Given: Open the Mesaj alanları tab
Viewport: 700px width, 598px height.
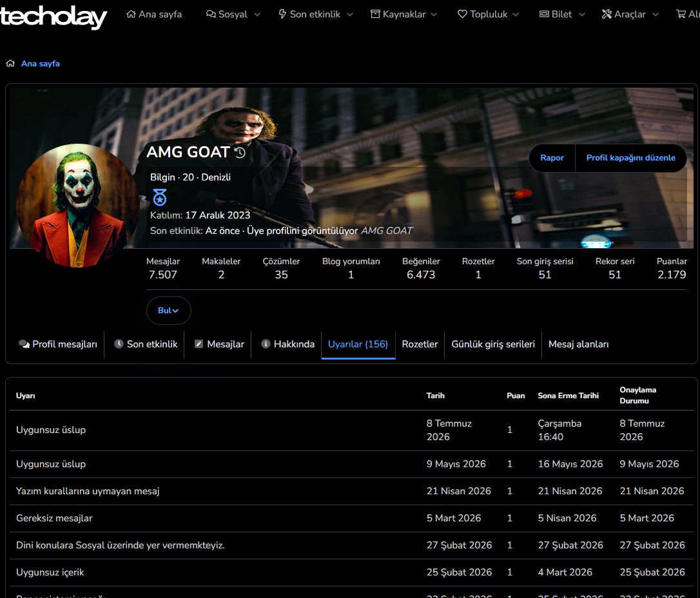Looking at the screenshot, I should [579, 344].
